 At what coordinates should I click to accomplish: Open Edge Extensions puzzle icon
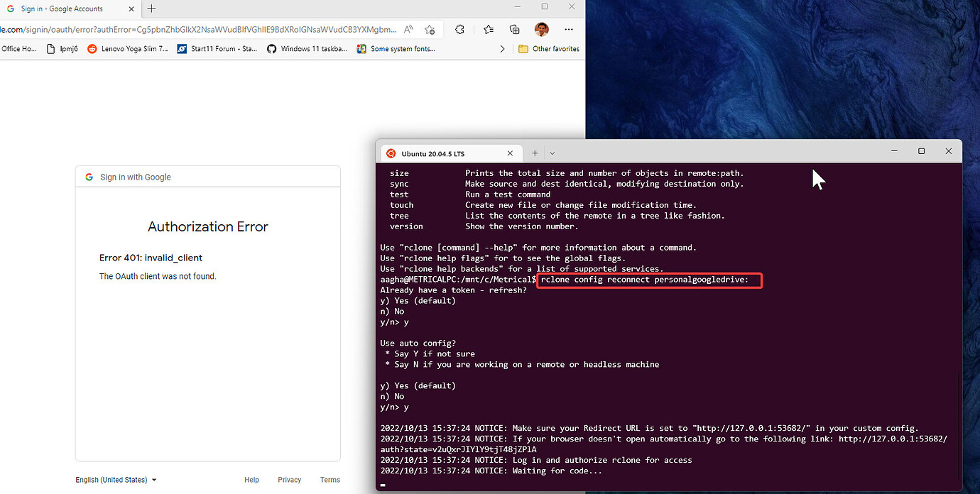(x=460, y=29)
